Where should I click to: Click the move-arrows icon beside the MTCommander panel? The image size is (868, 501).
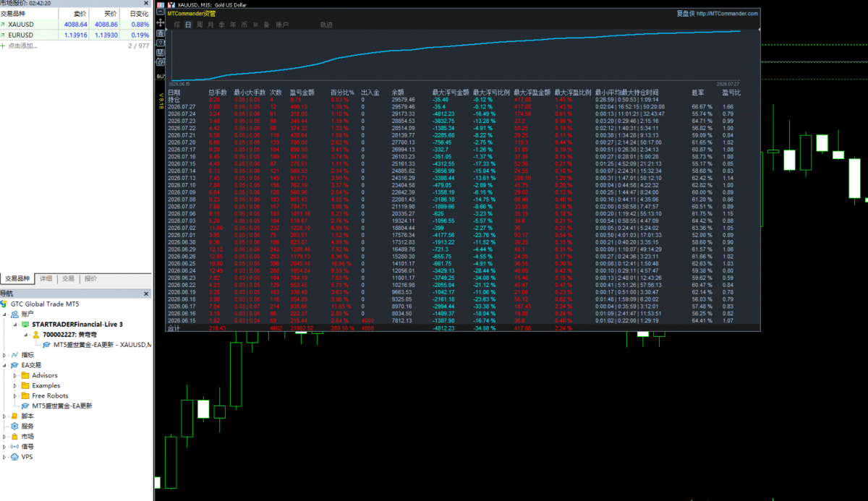[x=160, y=22]
